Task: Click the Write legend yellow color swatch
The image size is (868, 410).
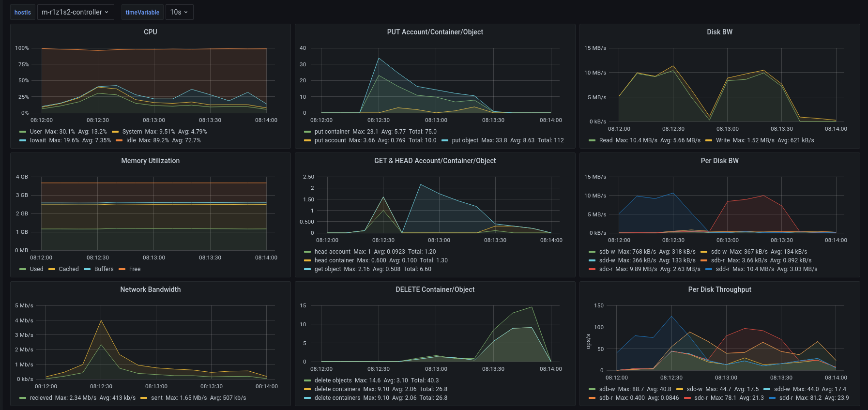Action: coord(709,140)
